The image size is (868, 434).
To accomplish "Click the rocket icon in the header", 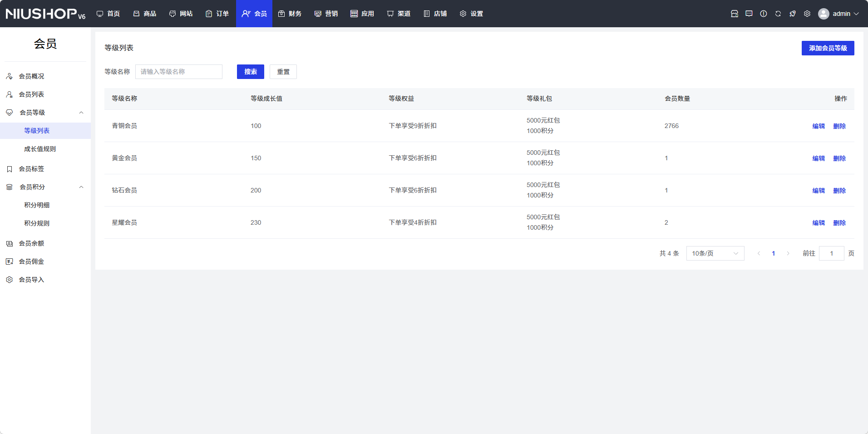I will [792, 14].
